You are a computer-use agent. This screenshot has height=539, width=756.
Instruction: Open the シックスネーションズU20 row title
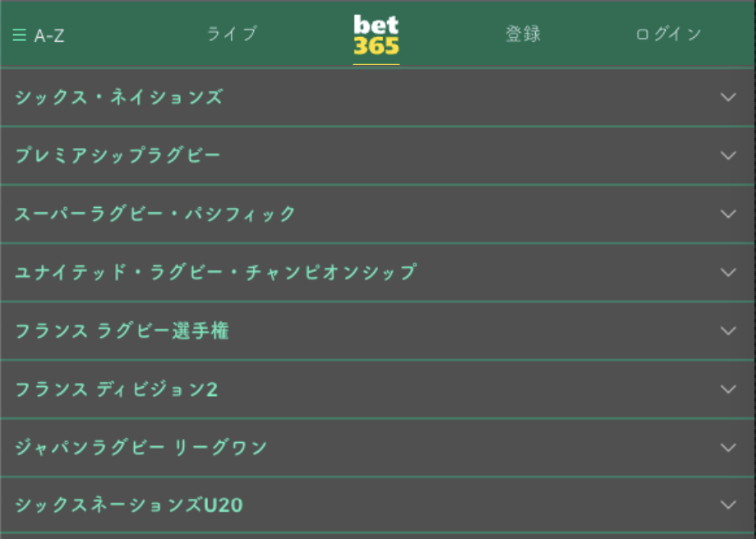pos(129,504)
